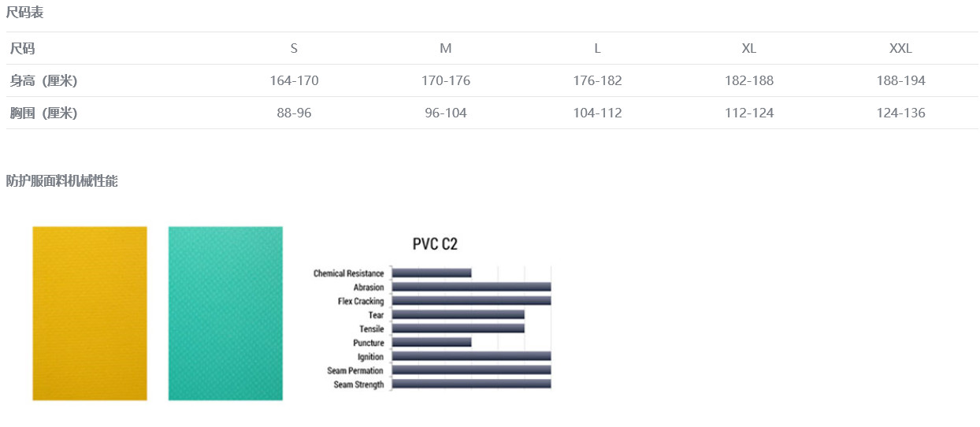Click the 尺码表 section heading
The image size is (980, 427).
[25, 13]
